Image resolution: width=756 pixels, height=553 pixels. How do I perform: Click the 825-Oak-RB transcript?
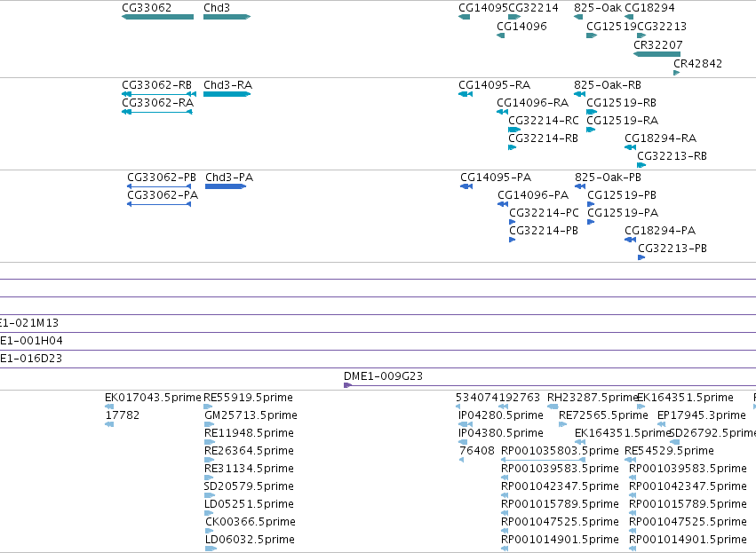579,94
